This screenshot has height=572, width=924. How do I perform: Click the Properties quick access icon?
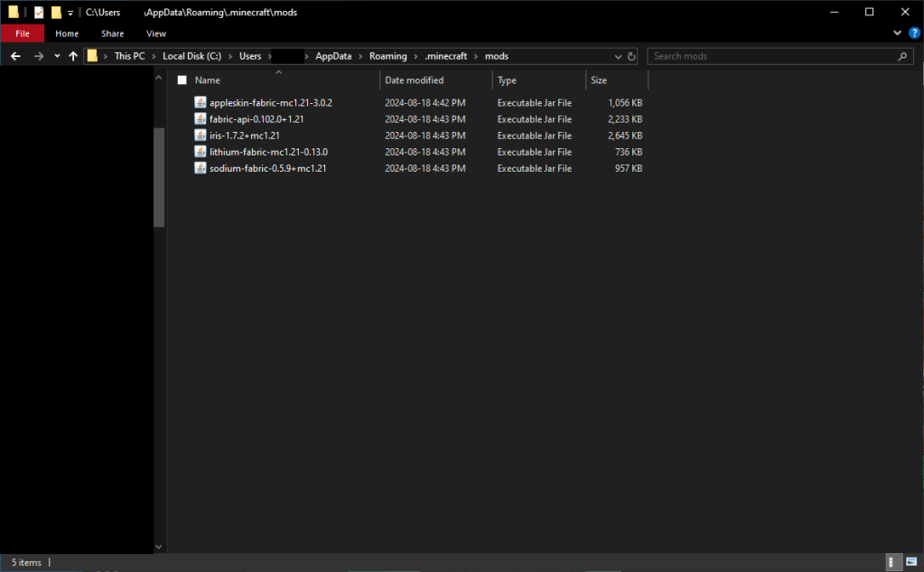pyautogui.click(x=39, y=13)
